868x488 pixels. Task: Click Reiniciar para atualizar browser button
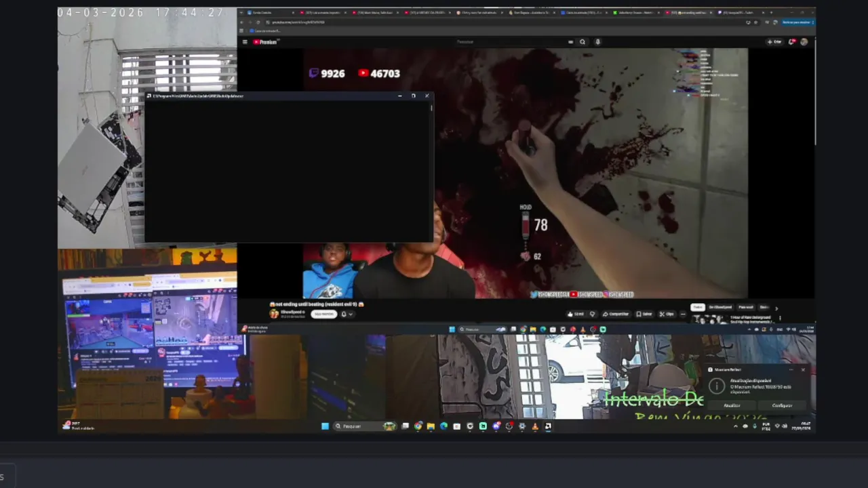[796, 22]
